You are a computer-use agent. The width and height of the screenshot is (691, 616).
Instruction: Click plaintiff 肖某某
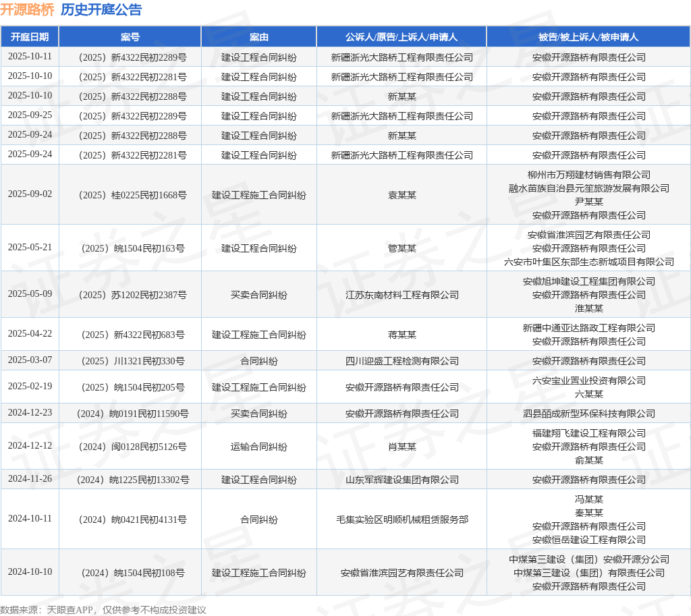(402, 447)
